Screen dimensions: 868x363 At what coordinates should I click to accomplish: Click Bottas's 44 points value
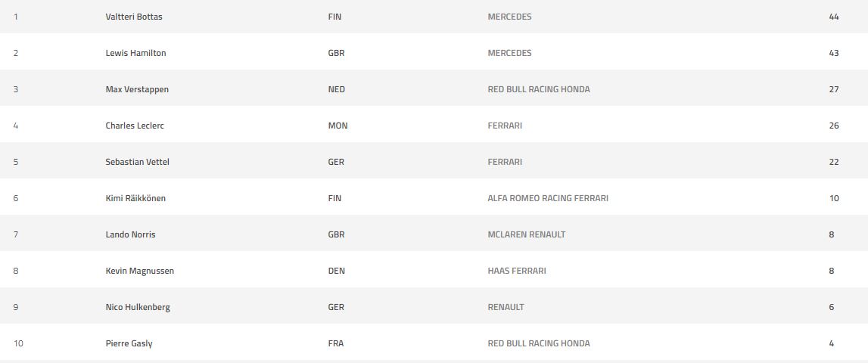tap(834, 17)
